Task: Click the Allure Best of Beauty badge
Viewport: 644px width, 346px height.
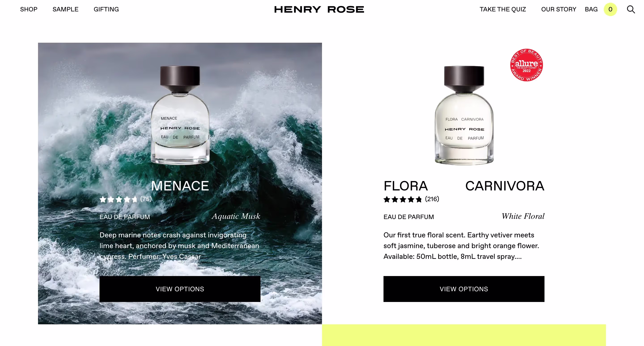Action: 526,65
